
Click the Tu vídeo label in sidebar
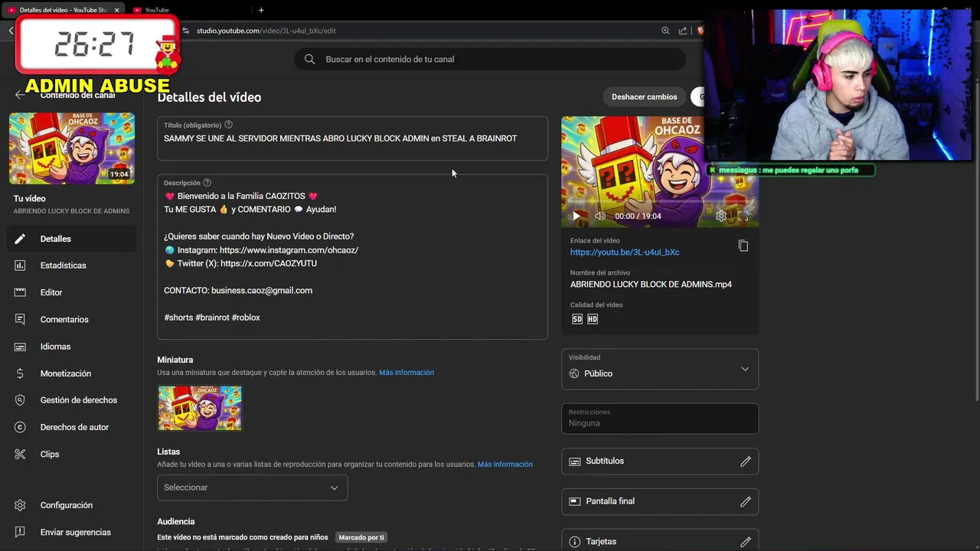click(29, 199)
